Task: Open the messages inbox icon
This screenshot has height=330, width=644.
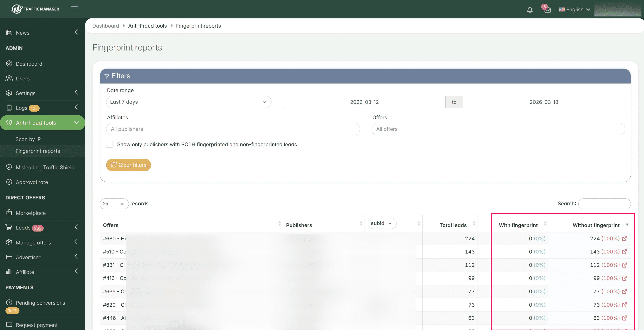Action: pyautogui.click(x=547, y=10)
